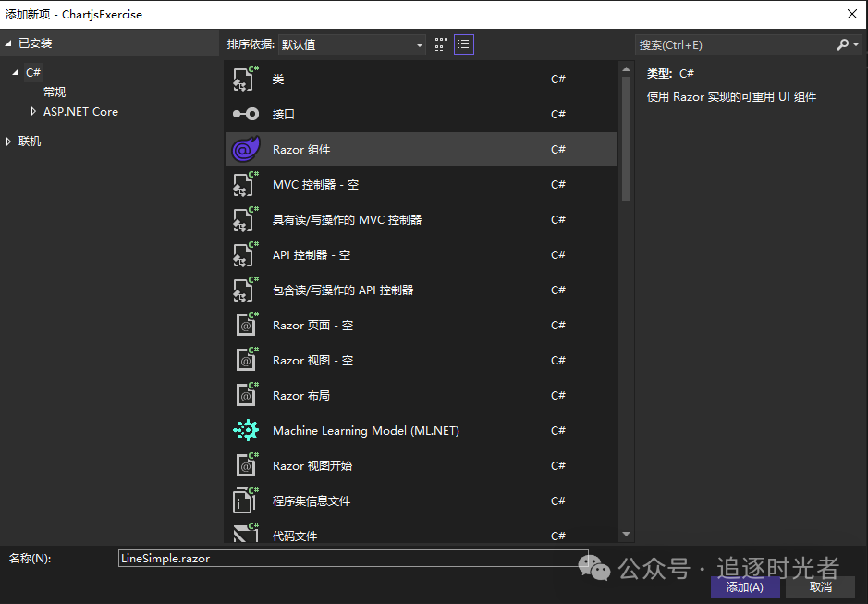Image resolution: width=868 pixels, height=604 pixels.
Task: Select the 常规 category in sidebar
Action: [53, 91]
